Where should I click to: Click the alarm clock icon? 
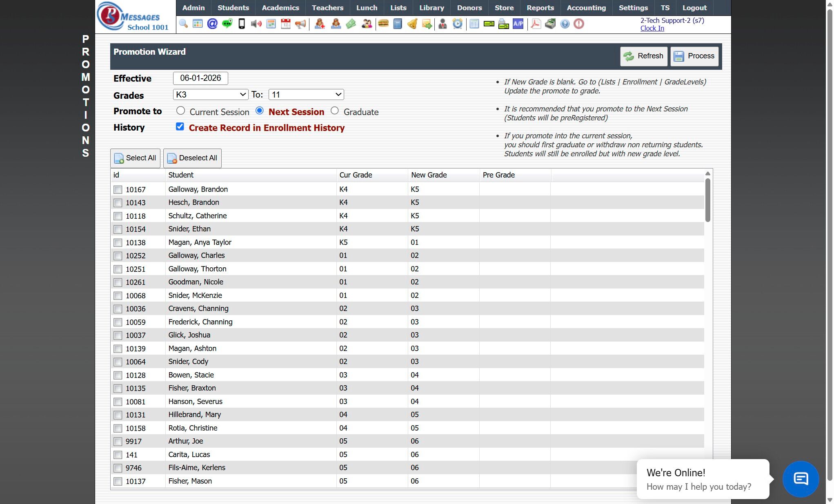pos(458,24)
